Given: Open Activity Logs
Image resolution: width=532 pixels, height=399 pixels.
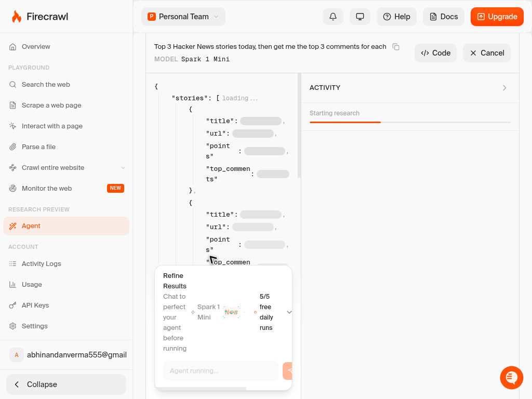Looking at the screenshot, I should click(x=66, y=263).
